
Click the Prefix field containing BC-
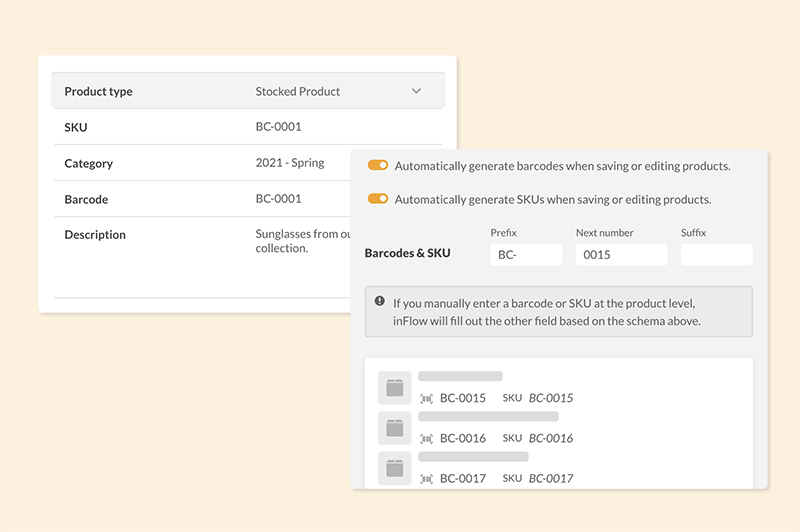526,254
